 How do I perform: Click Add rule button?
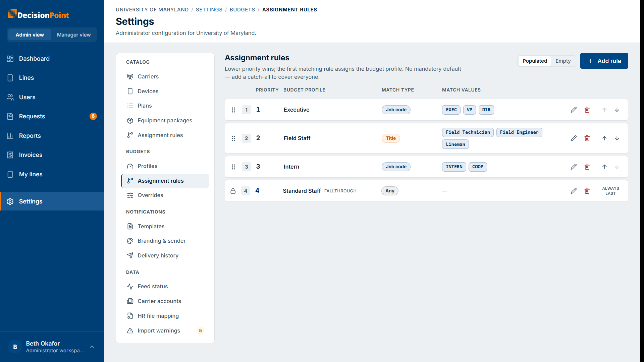click(604, 61)
